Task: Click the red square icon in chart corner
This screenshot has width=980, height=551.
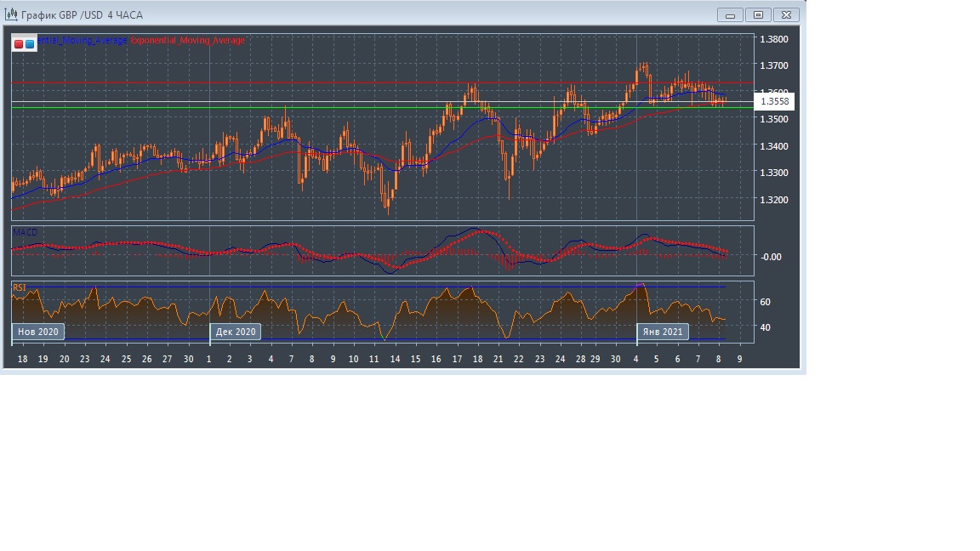Action: [x=19, y=43]
